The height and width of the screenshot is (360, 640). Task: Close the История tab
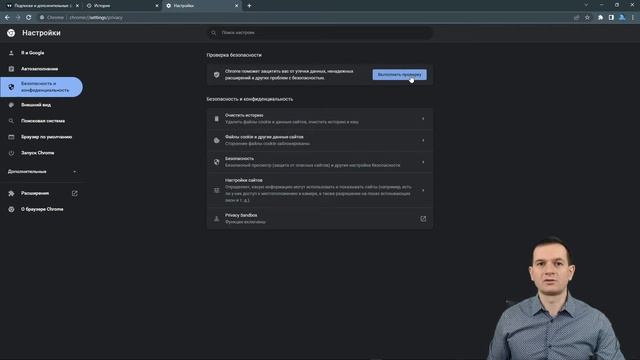click(x=157, y=6)
